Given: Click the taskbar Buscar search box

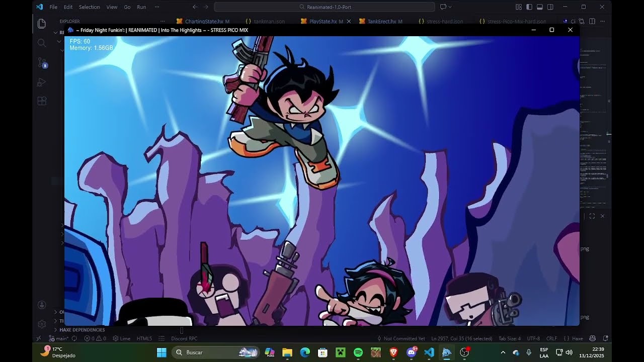Looking at the screenshot, I should point(216,352).
